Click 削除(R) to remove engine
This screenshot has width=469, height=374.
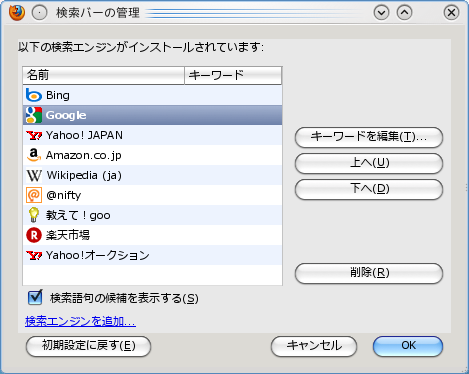tap(369, 273)
